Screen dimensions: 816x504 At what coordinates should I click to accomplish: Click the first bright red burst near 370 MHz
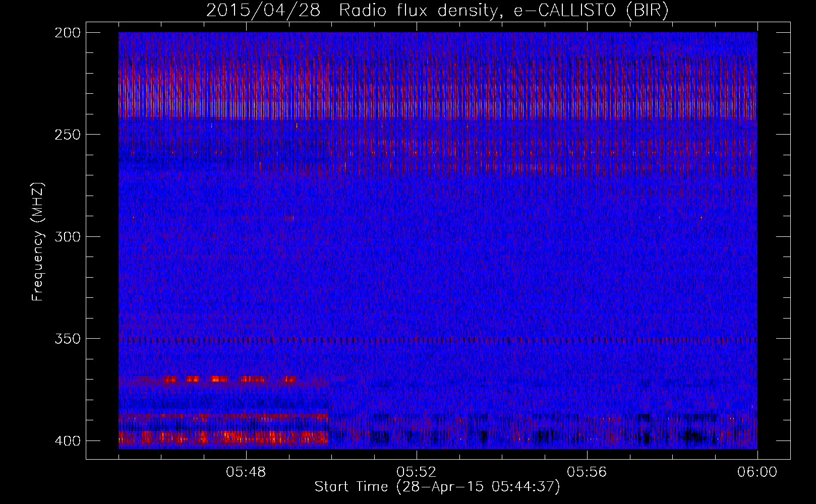coord(170,379)
